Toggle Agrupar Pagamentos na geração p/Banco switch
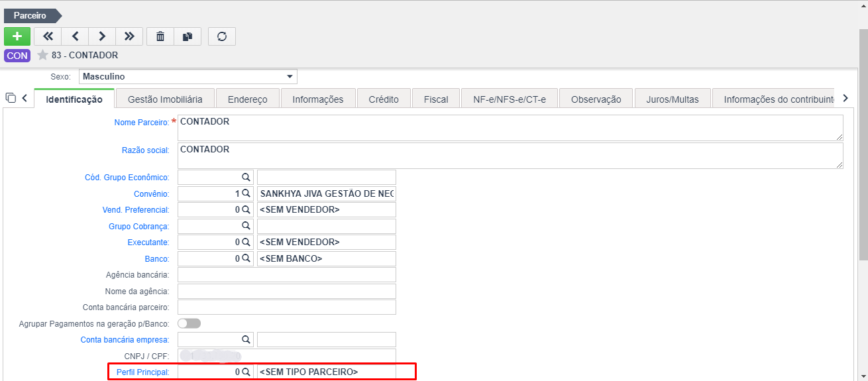The width and height of the screenshot is (868, 381). click(x=189, y=323)
